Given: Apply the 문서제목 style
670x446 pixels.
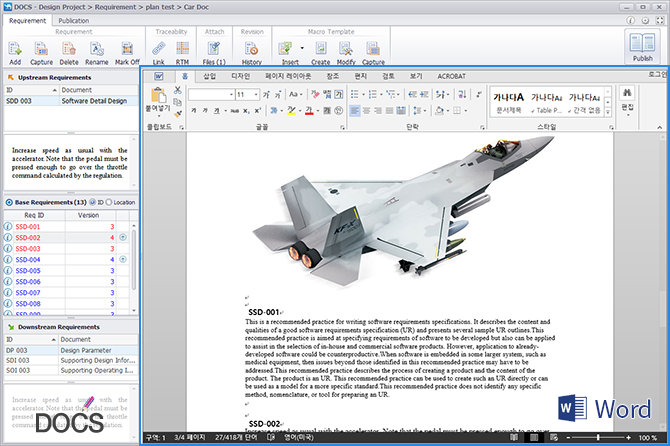Looking at the screenshot, I should (508, 103).
